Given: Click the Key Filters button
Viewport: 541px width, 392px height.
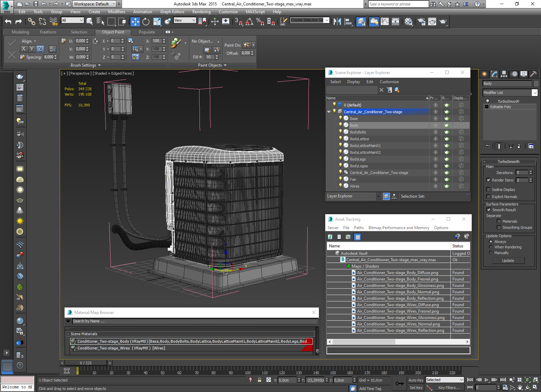Looking at the screenshot, I should click(449, 388).
